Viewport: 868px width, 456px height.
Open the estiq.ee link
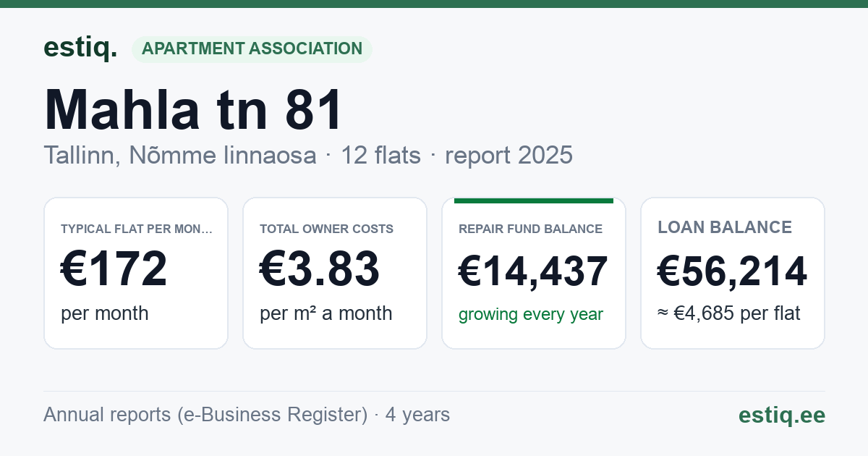point(782,415)
